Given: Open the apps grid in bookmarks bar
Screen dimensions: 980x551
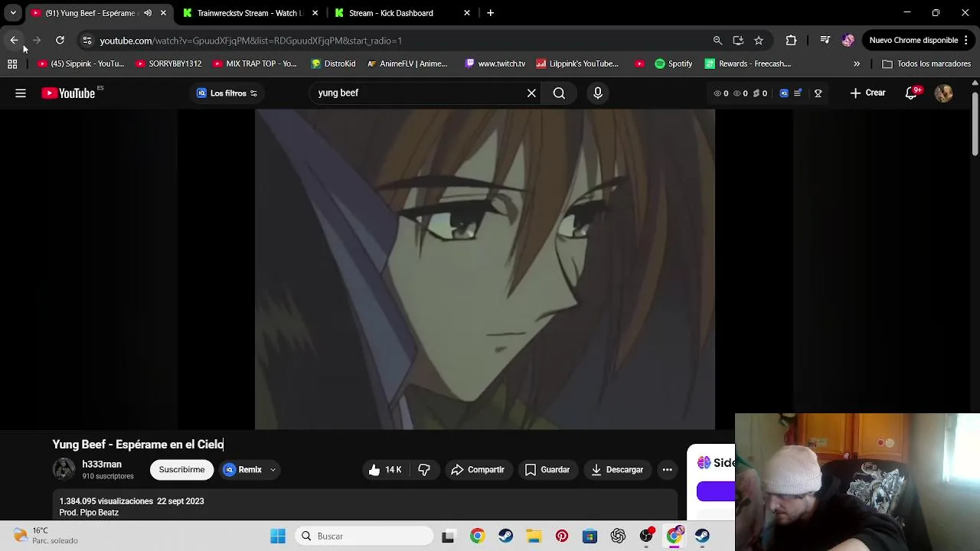Looking at the screenshot, I should (12, 64).
